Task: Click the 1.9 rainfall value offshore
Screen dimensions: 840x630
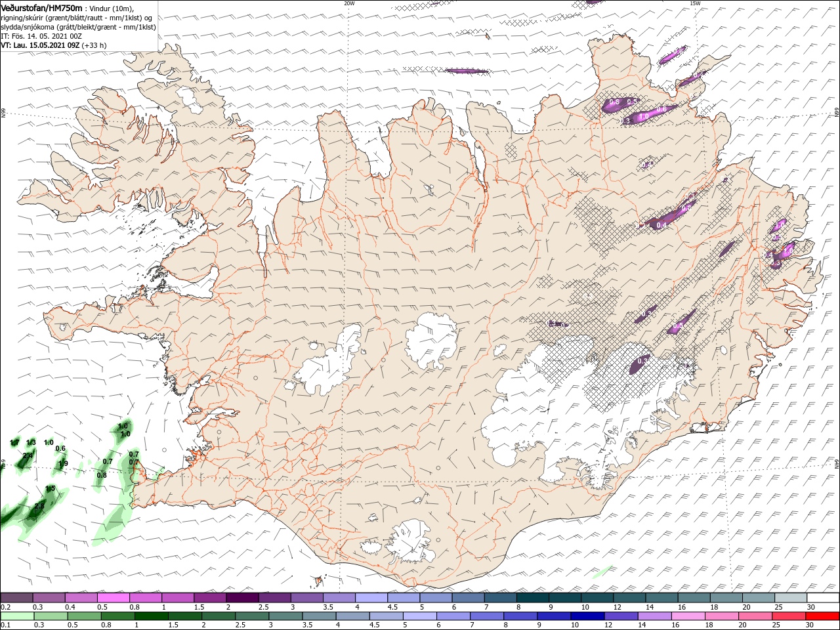Action: pos(63,463)
